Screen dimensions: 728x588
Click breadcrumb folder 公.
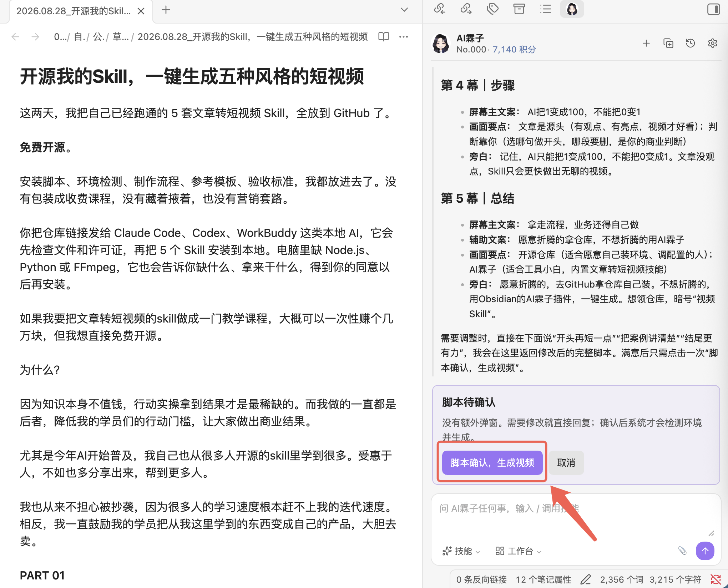(x=98, y=37)
